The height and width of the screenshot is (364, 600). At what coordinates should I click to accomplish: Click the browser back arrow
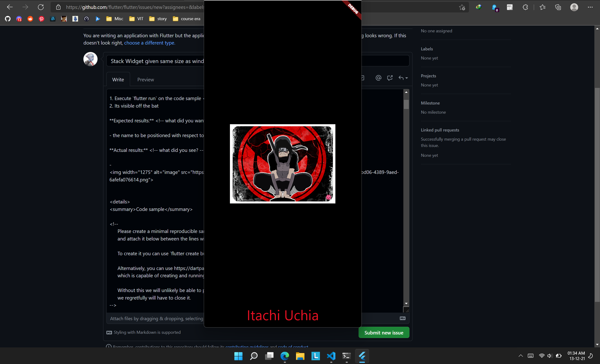10,7
